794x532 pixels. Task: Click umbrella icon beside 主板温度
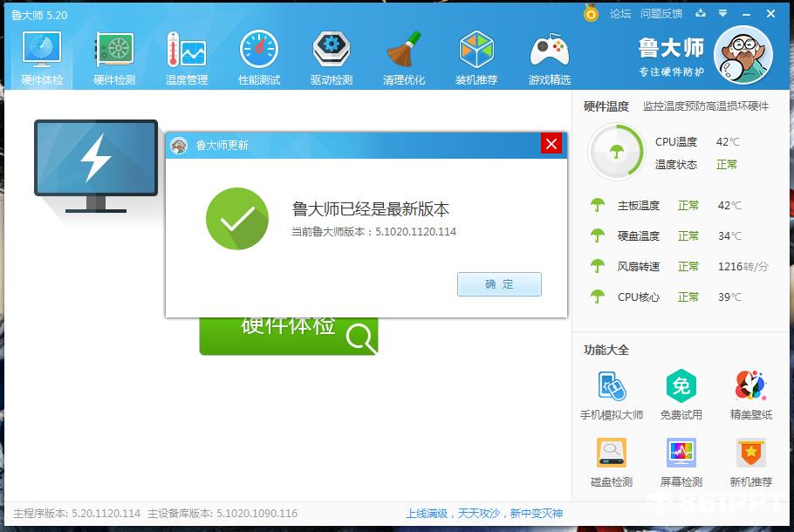[598, 205]
